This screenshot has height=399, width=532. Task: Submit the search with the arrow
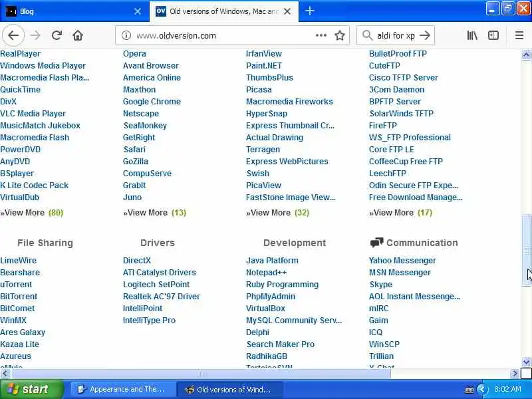[425, 35]
